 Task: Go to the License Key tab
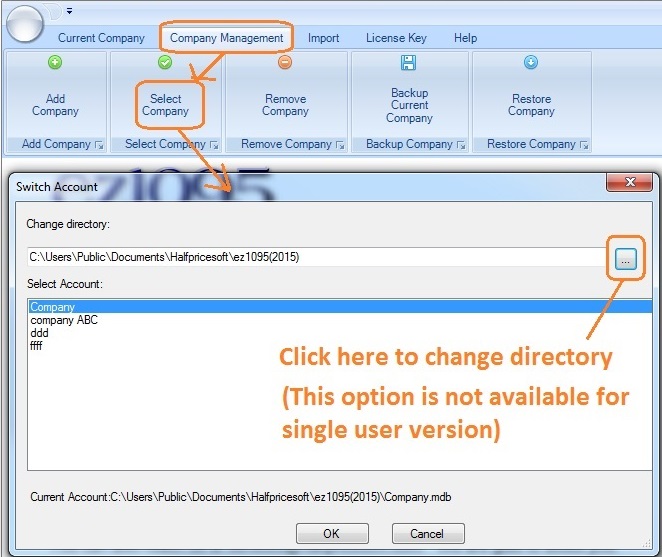[396, 38]
